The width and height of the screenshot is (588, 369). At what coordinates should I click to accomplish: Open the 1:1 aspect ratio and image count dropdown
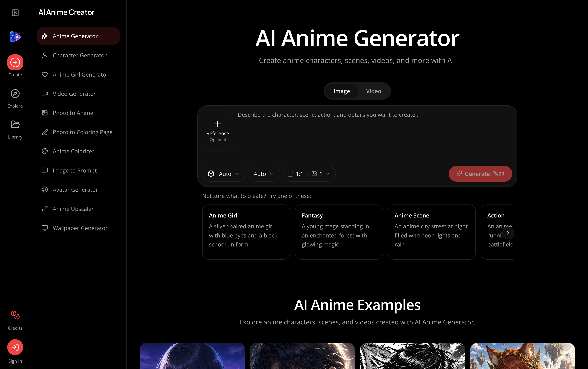tap(309, 174)
